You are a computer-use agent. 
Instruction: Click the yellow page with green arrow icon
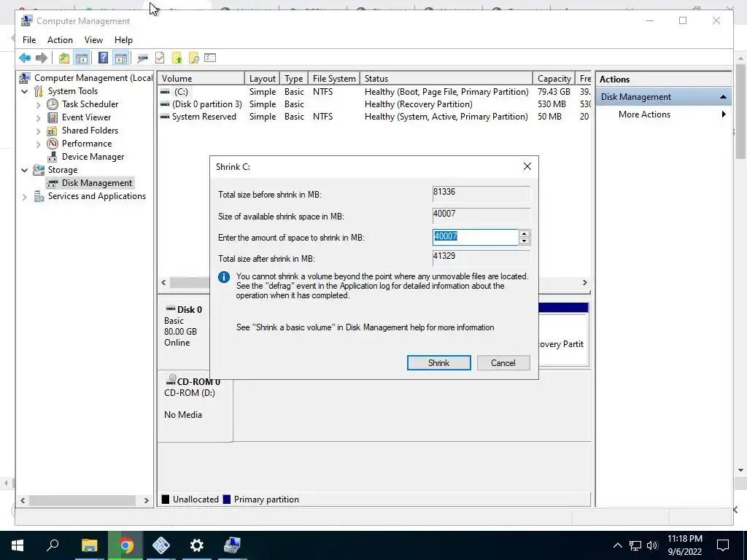(x=177, y=58)
